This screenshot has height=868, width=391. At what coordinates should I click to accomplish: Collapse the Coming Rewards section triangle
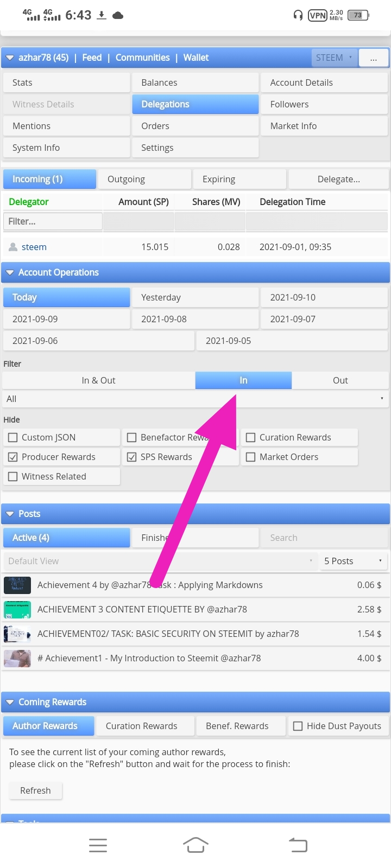coord(10,703)
